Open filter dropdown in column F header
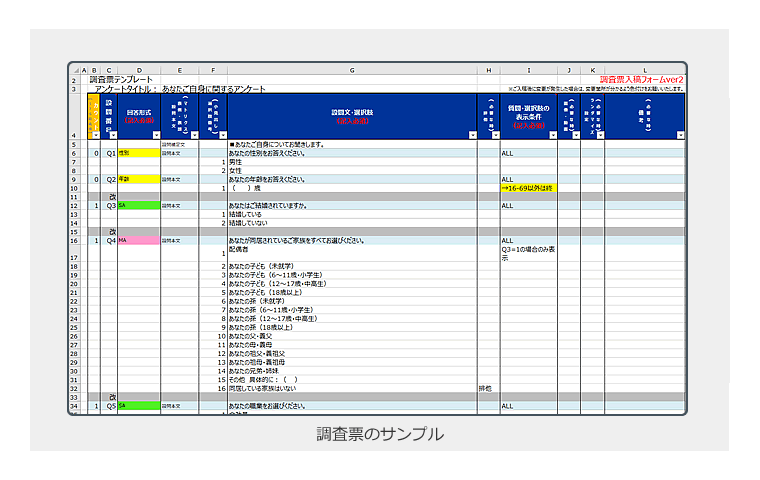The width and height of the screenshot is (760, 480). [x=223, y=135]
